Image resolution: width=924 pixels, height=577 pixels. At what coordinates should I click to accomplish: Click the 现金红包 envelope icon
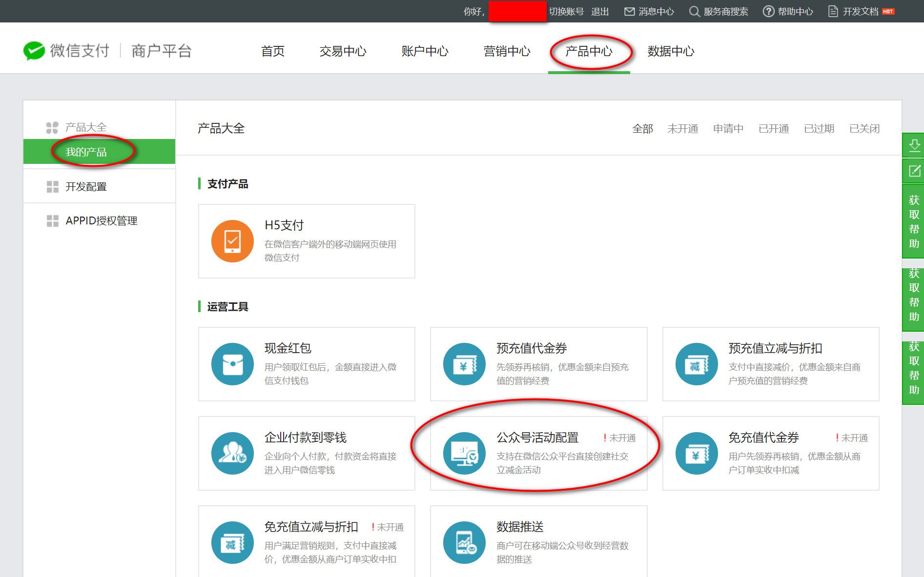pyautogui.click(x=232, y=364)
